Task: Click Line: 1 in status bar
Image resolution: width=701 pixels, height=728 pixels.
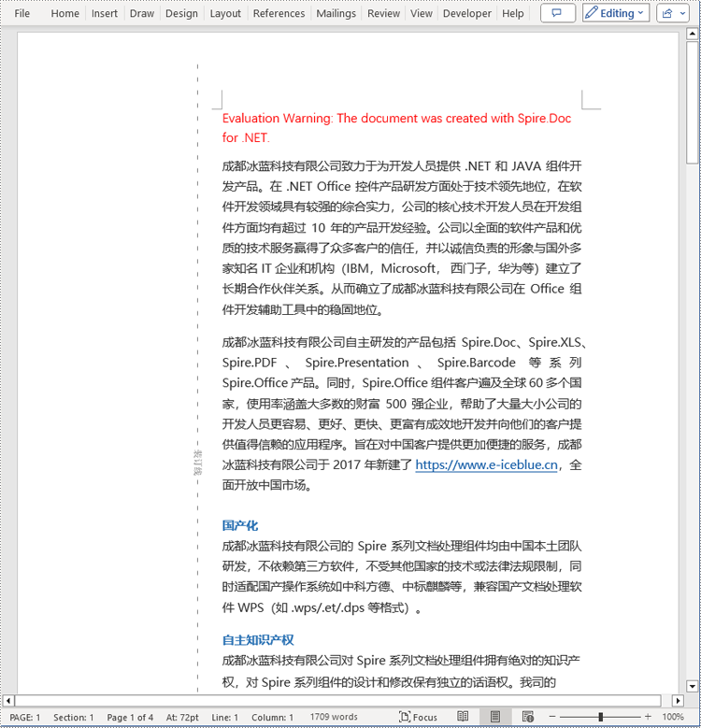Action: coord(224,718)
